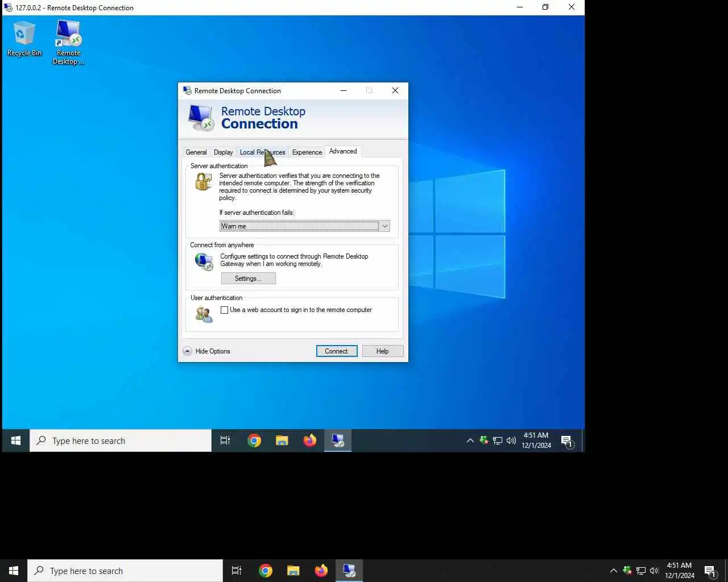Collapse dialog with Hide Options
This screenshot has width=728, height=582.
pyautogui.click(x=206, y=351)
